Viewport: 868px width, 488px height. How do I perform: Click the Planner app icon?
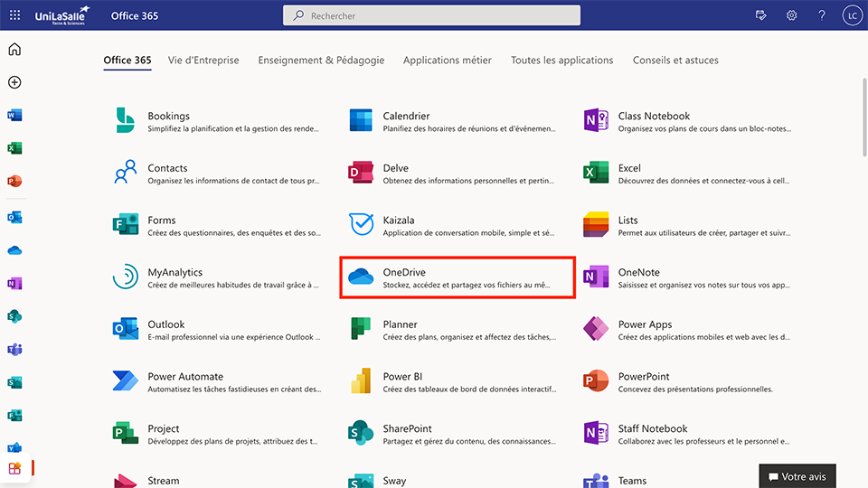click(x=361, y=329)
